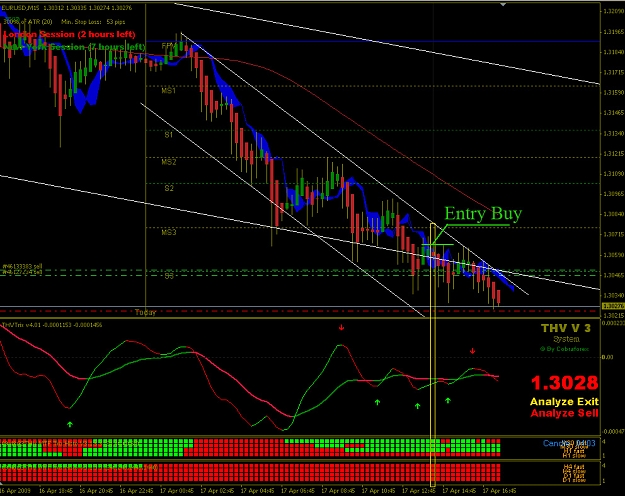Click the 'H1 slow' row label
The width and height of the screenshot is (625, 496).
tap(574, 455)
